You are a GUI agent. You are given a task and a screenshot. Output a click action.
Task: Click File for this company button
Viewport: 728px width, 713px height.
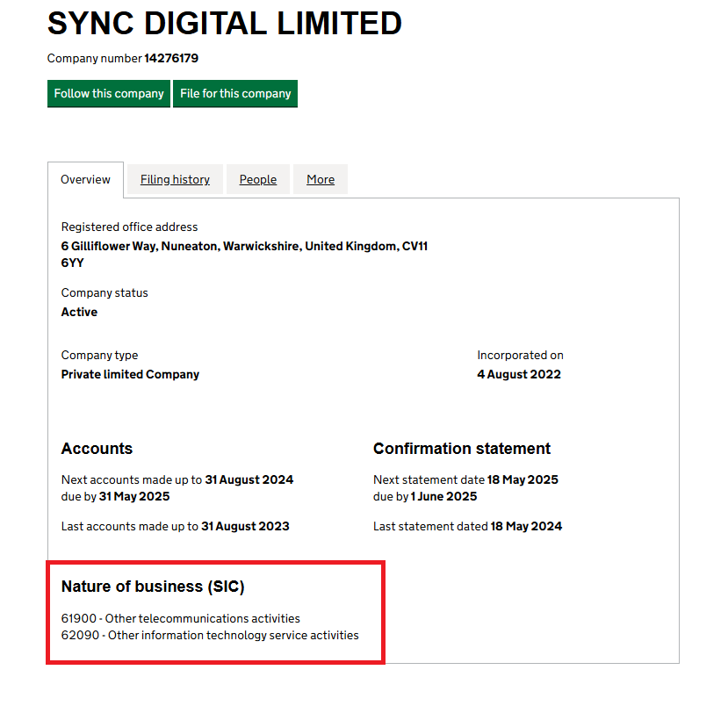tap(235, 94)
